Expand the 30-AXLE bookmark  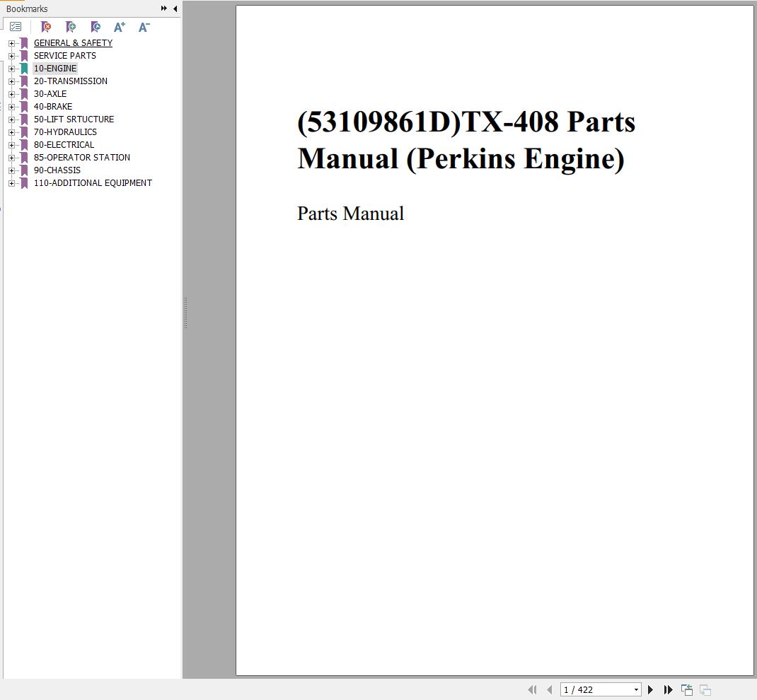click(11, 94)
